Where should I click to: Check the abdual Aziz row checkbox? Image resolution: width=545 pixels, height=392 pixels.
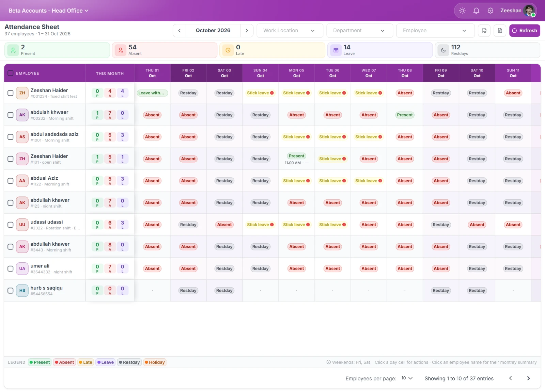click(11, 181)
